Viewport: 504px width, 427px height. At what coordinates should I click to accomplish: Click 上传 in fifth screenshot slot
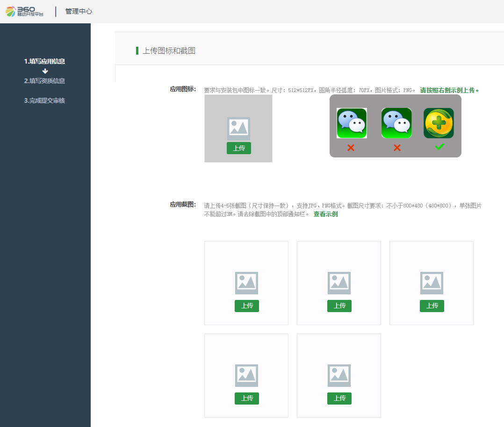point(339,399)
